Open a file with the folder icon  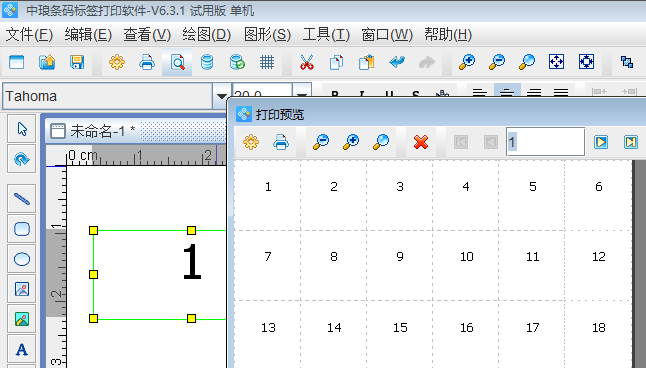[47, 62]
